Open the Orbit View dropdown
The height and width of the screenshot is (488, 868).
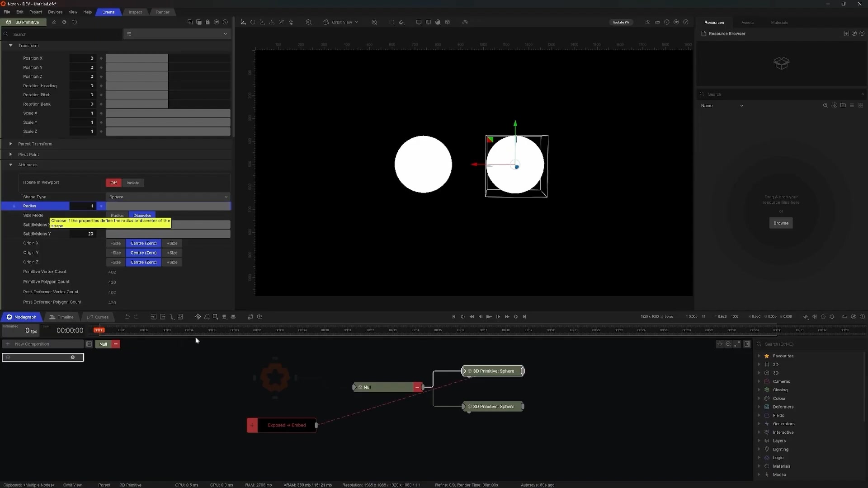[341, 22]
